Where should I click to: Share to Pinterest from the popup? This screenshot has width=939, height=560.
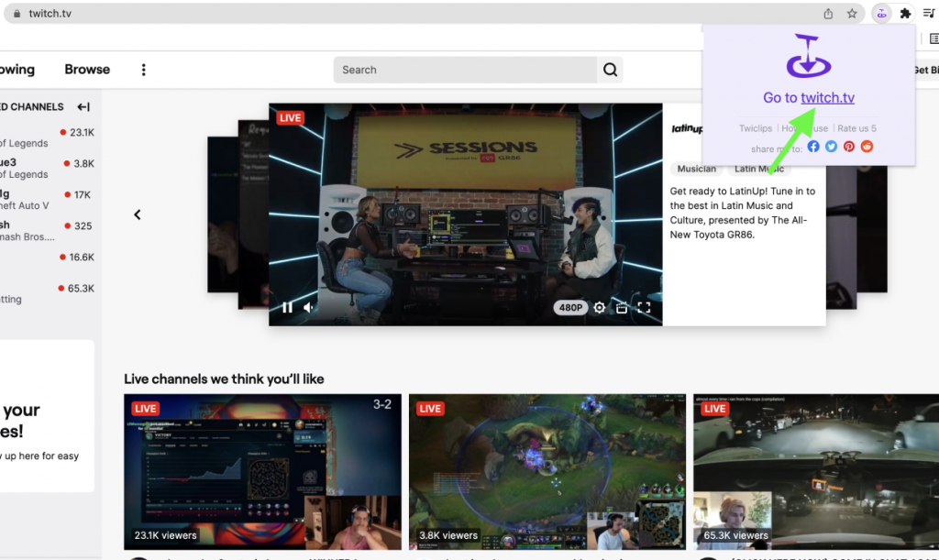click(x=849, y=147)
